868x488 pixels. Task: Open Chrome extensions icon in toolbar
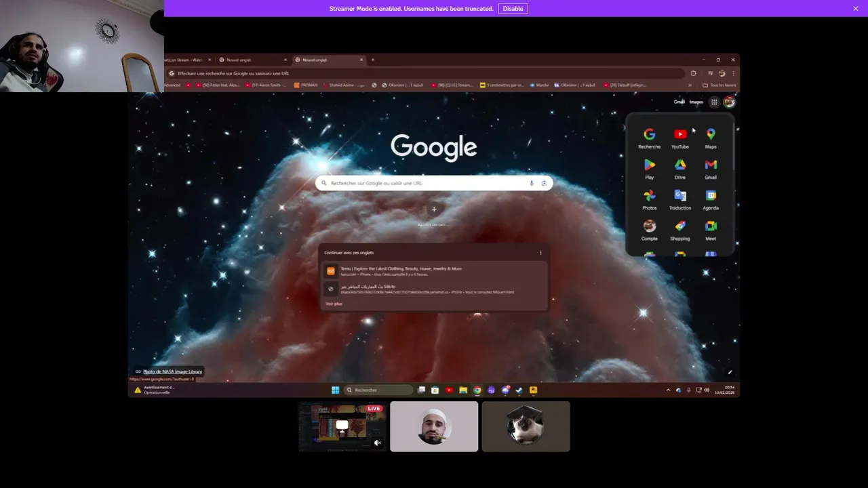(693, 73)
